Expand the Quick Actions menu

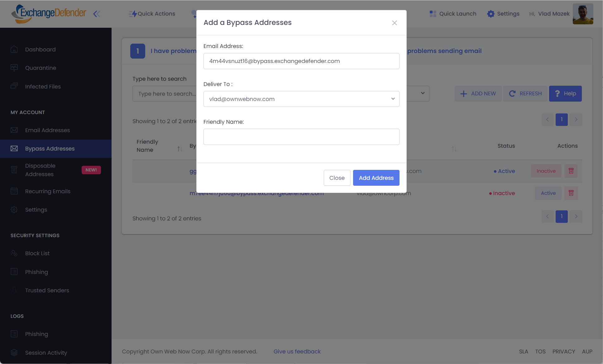pyautogui.click(x=152, y=14)
